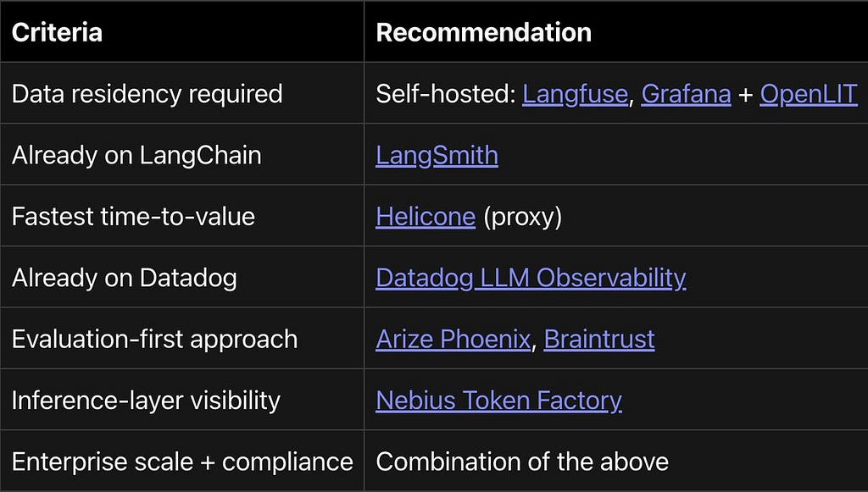868x492 pixels.
Task: Select the Evaluation-first approach cell
Action: pos(182,339)
